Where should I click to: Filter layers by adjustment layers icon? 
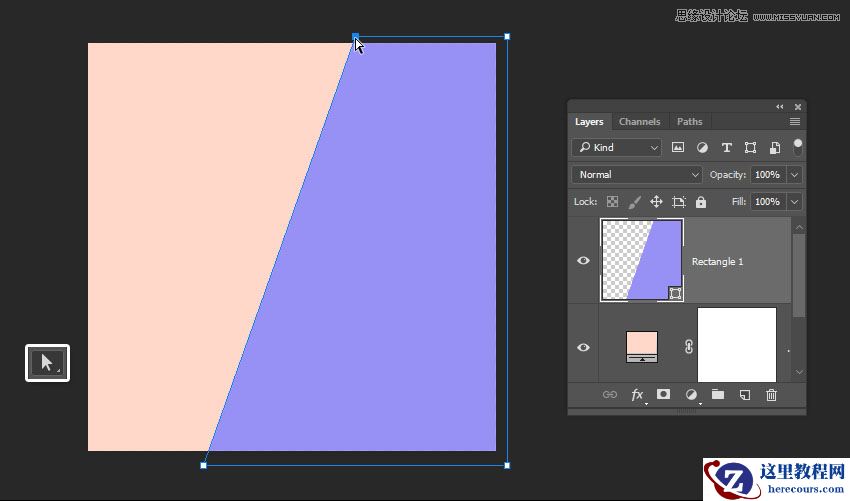[702, 147]
